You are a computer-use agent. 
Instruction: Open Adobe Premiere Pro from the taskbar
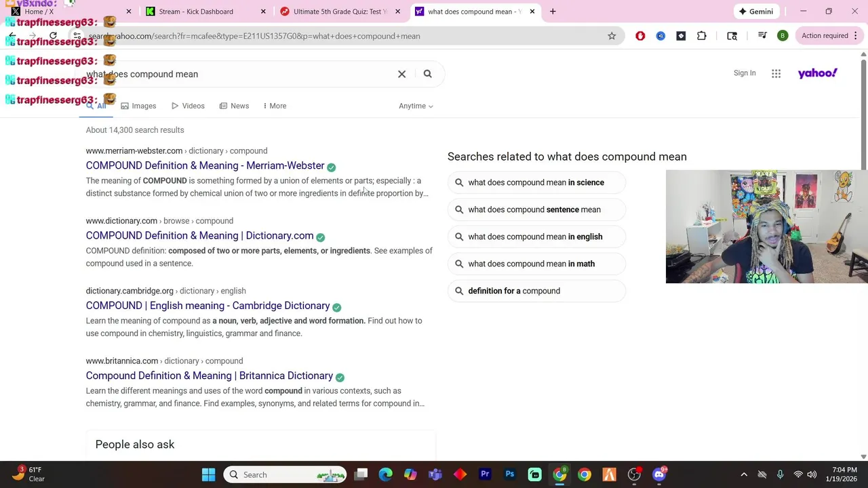(485, 474)
